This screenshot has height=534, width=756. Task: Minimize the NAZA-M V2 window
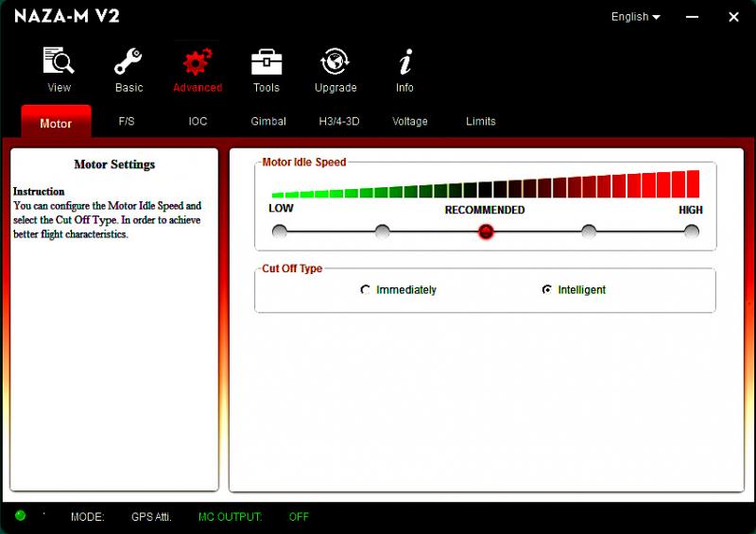click(694, 17)
